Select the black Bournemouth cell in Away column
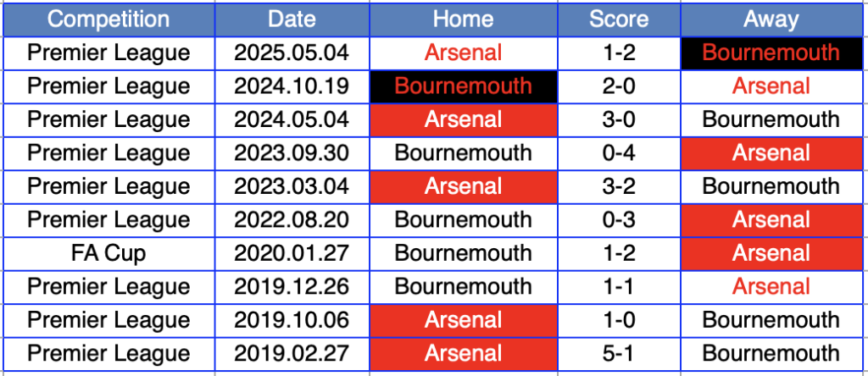868x376 pixels. 771,53
